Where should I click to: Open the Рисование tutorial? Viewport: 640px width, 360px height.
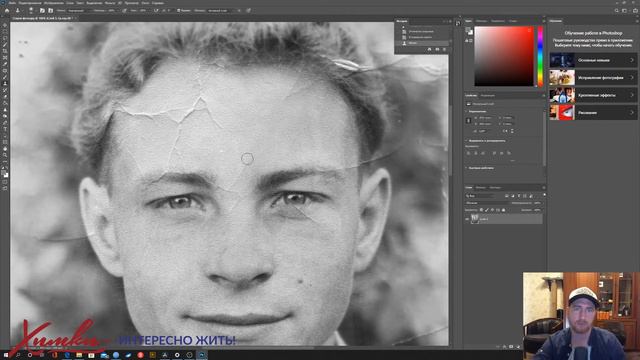pos(593,113)
